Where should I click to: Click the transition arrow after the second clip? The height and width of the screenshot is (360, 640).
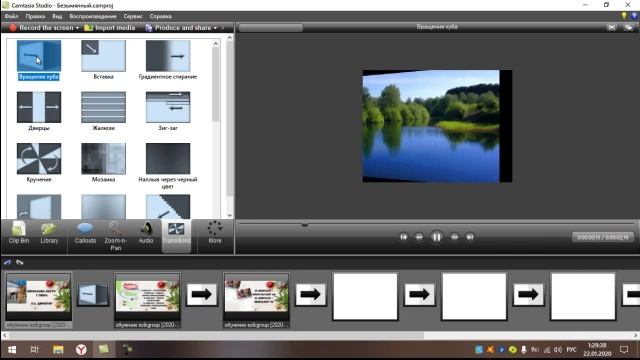point(202,294)
